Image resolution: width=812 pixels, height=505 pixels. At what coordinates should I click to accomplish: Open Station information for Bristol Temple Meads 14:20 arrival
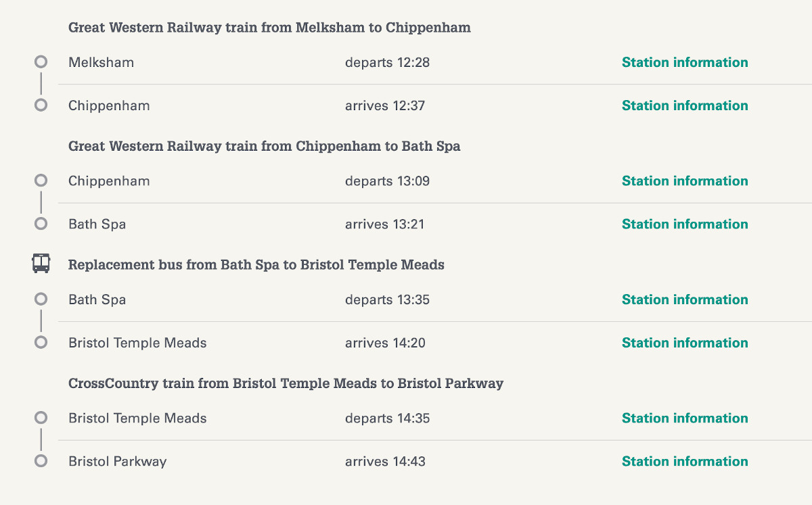click(x=685, y=343)
